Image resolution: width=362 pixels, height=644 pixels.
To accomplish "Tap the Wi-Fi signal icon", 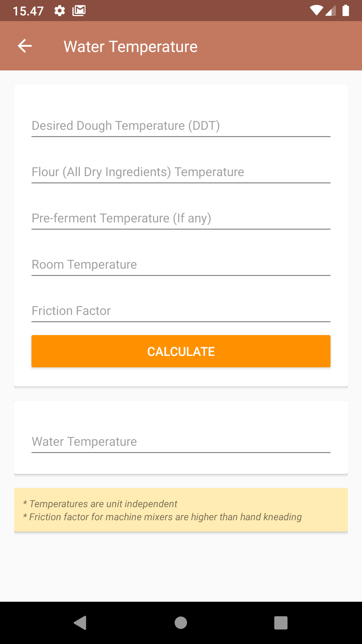I will [x=316, y=10].
